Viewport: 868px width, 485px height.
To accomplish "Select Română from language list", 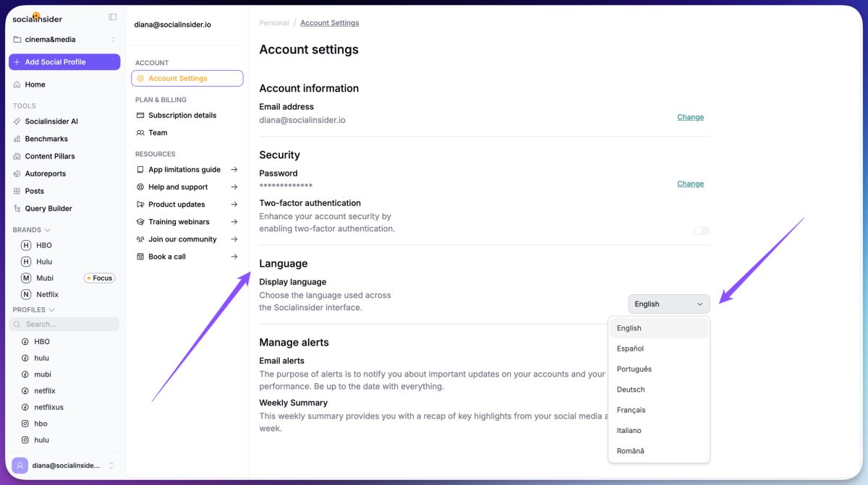I will [x=659, y=451].
